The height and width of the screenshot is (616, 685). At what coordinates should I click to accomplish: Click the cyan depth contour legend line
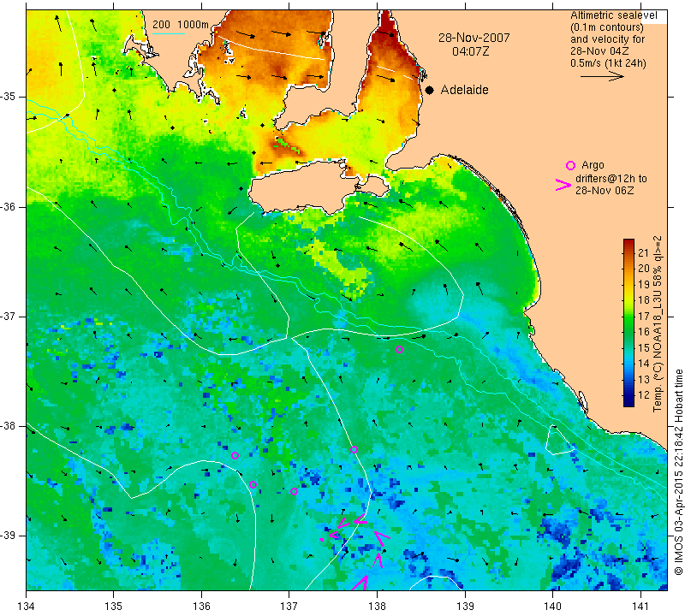(168, 33)
